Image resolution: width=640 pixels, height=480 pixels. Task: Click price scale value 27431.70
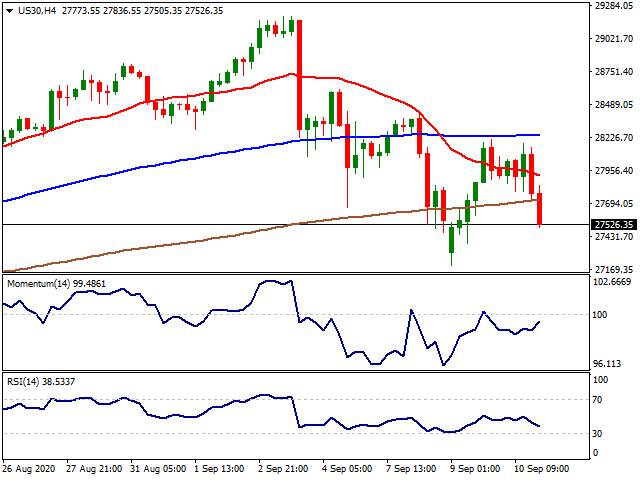click(x=614, y=237)
